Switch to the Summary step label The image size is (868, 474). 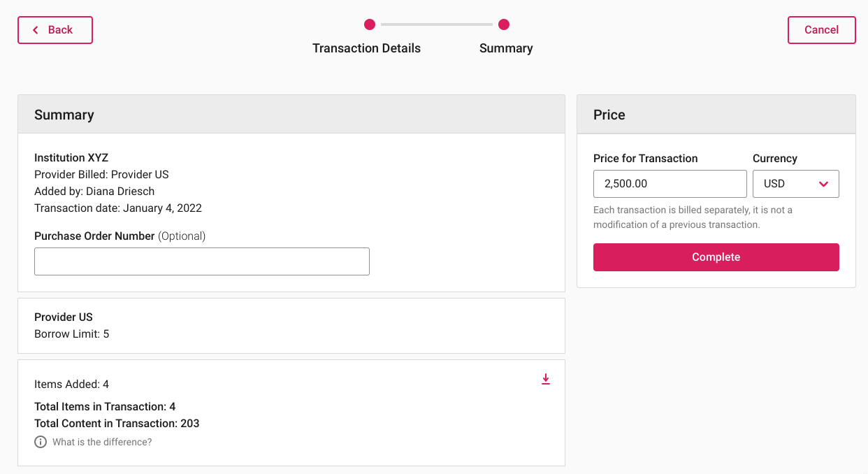click(x=506, y=48)
